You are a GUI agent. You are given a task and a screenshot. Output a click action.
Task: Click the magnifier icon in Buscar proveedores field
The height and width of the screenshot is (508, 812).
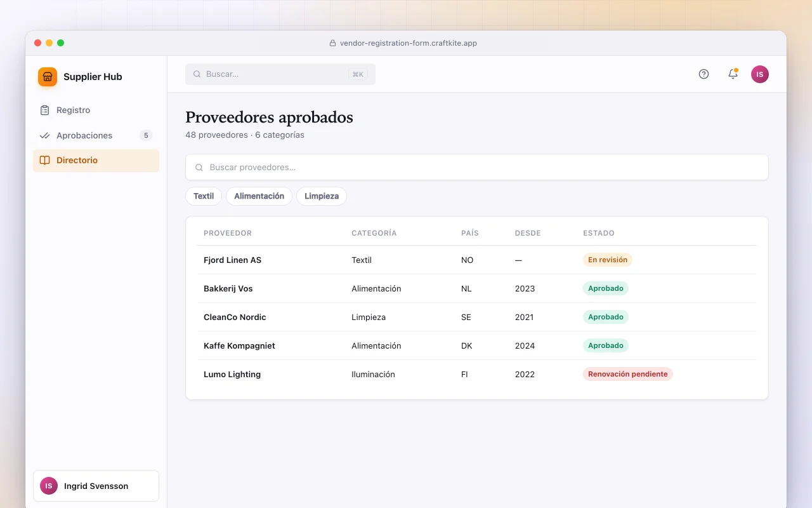tap(199, 168)
